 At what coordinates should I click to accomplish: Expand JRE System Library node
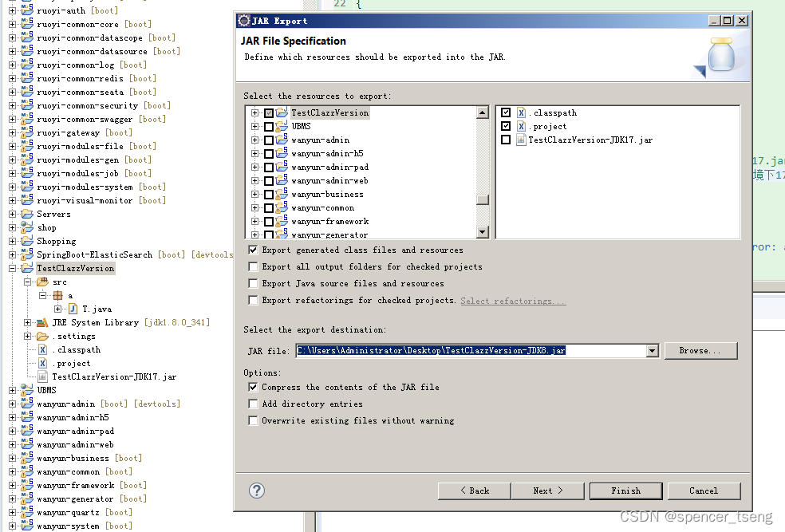(x=28, y=322)
